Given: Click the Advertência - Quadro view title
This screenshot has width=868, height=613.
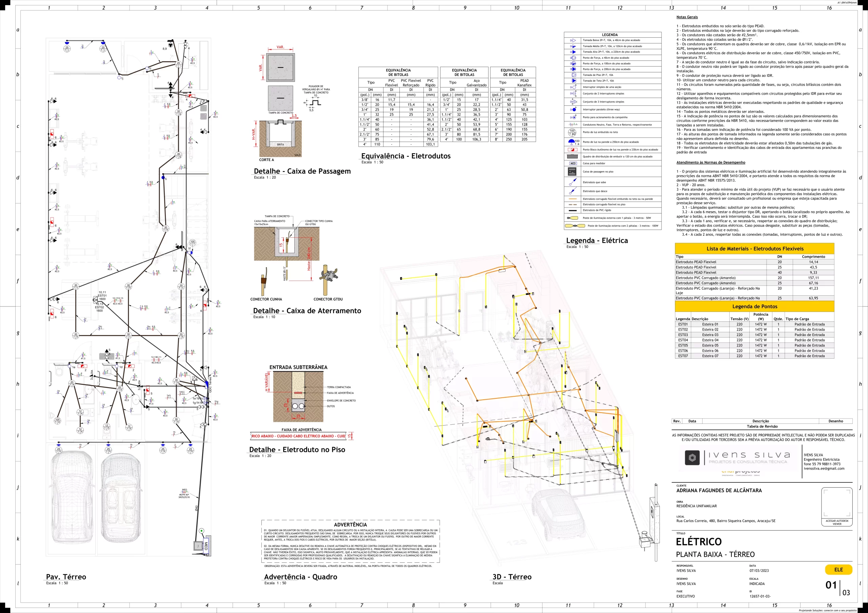Looking at the screenshot, I should point(300,577).
